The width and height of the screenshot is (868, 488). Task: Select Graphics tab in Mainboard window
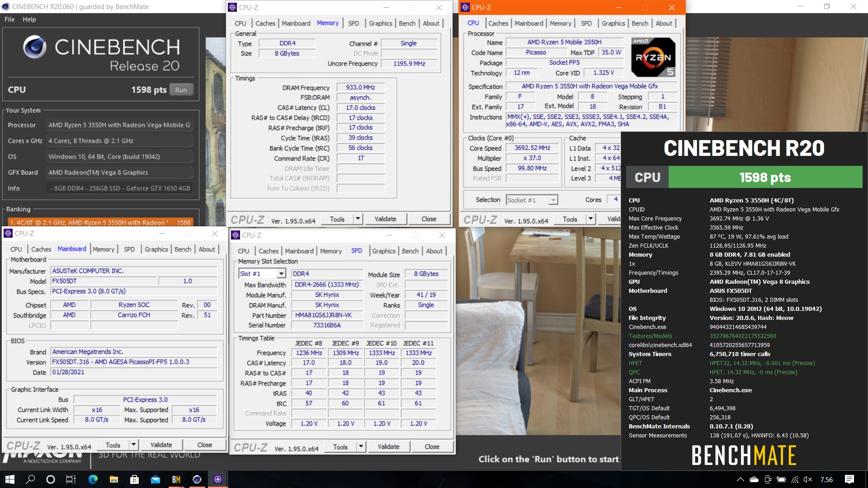point(156,249)
